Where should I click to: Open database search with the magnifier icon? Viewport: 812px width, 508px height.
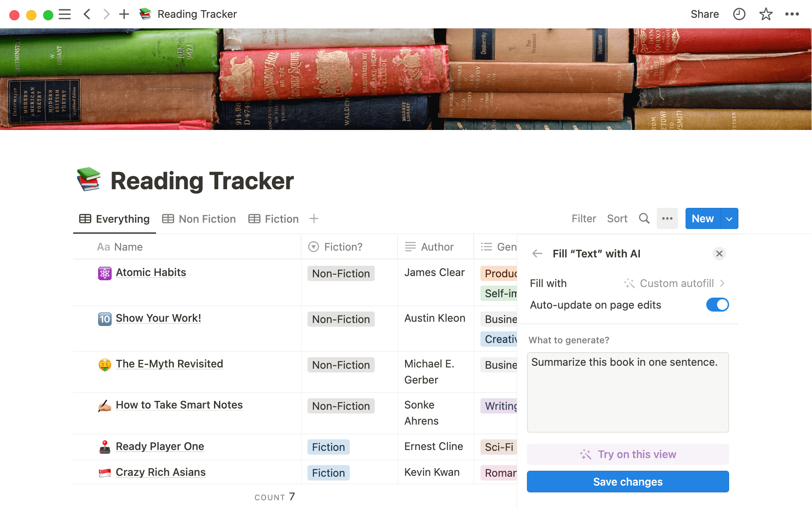(x=644, y=218)
